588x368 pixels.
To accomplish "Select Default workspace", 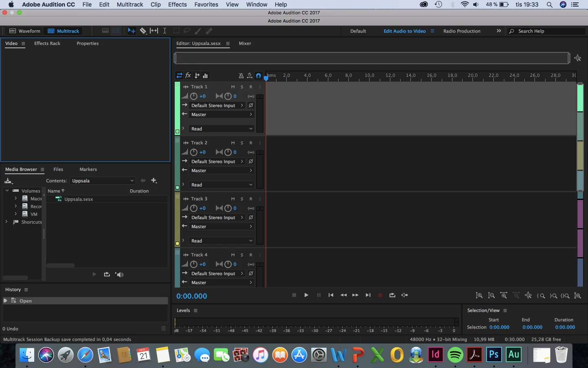I will point(358,31).
